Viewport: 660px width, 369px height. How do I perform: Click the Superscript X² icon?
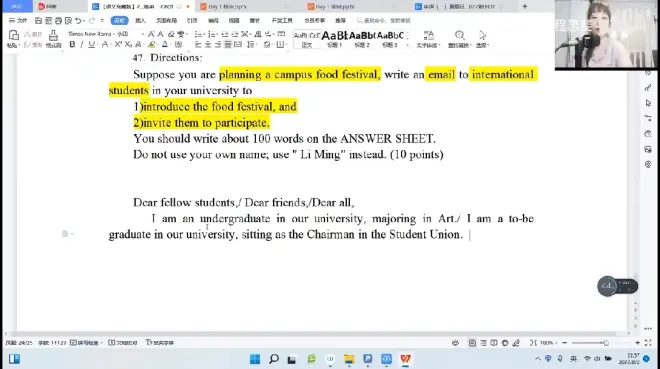(x=118, y=44)
